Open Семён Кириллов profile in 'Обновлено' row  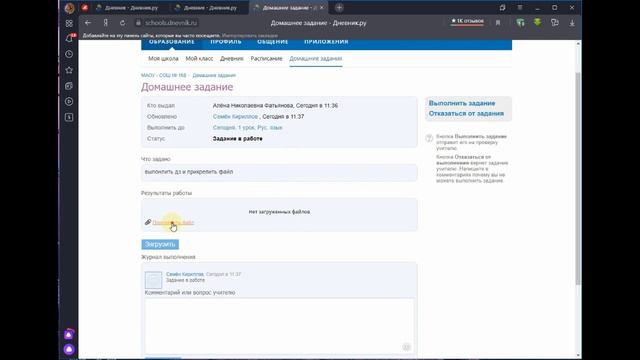point(236,117)
